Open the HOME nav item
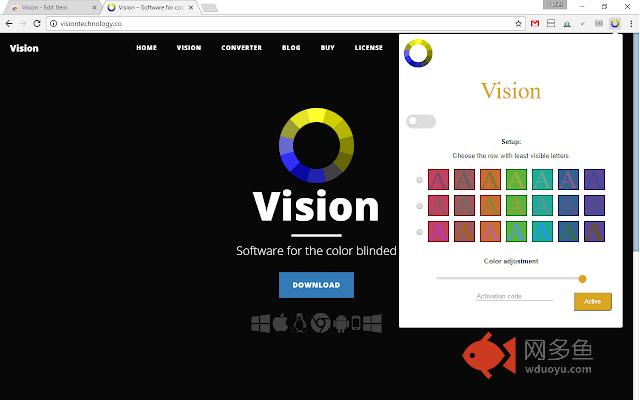This screenshot has width=640, height=400. pyautogui.click(x=147, y=48)
